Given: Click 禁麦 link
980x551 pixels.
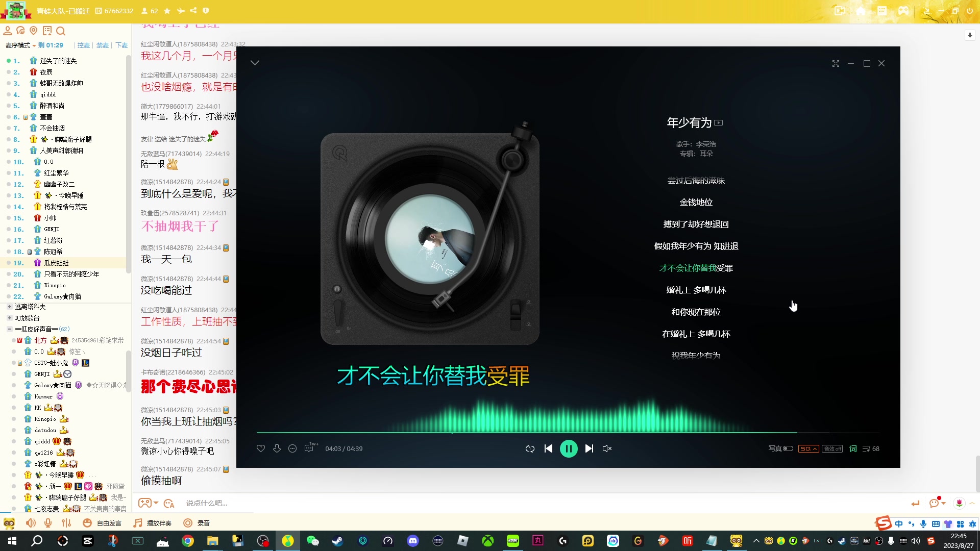Looking at the screenshot, I should pos(103,45).
